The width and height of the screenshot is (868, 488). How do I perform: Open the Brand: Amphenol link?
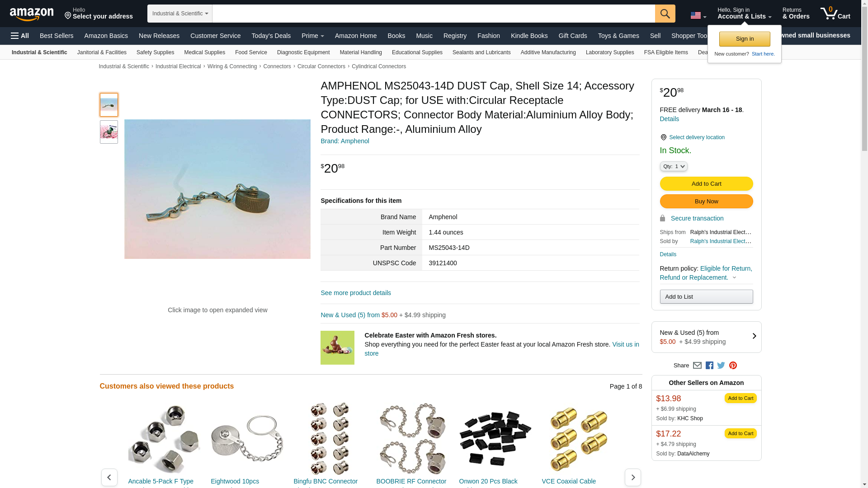[x=345, y=141]
